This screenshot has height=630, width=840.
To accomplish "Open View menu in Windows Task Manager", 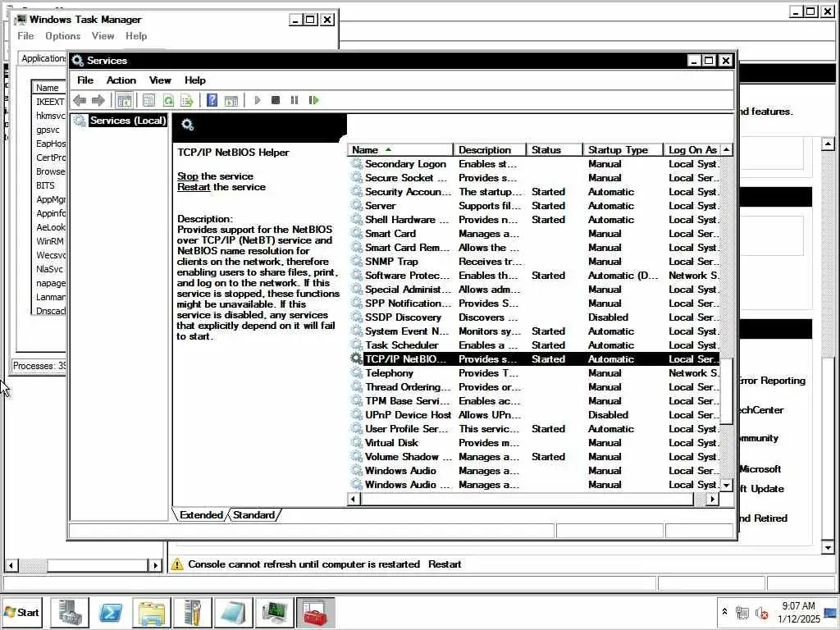I will coord(103,36).
